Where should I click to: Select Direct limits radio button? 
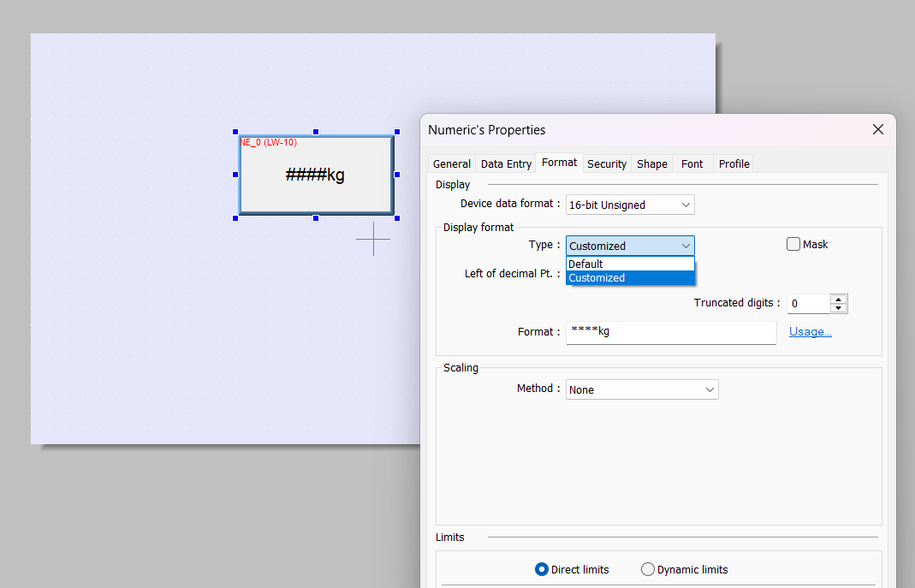[x=542, y=569]
